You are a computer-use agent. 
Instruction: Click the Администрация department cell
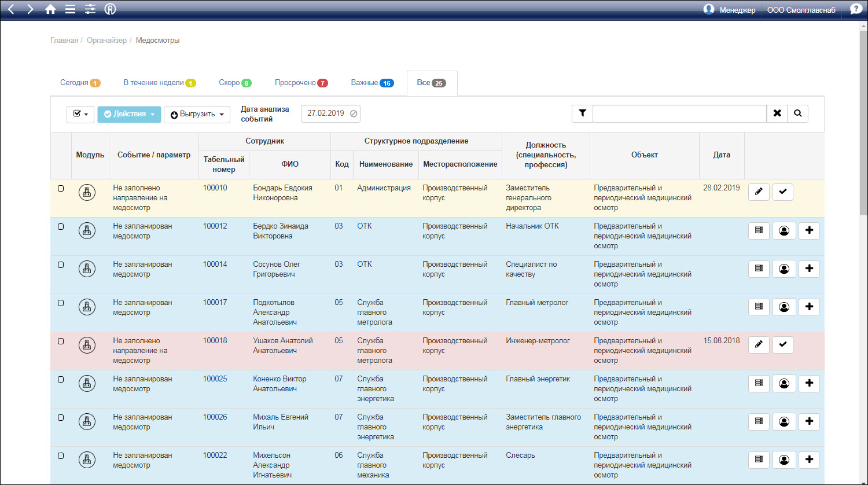[x=384, y=188]
